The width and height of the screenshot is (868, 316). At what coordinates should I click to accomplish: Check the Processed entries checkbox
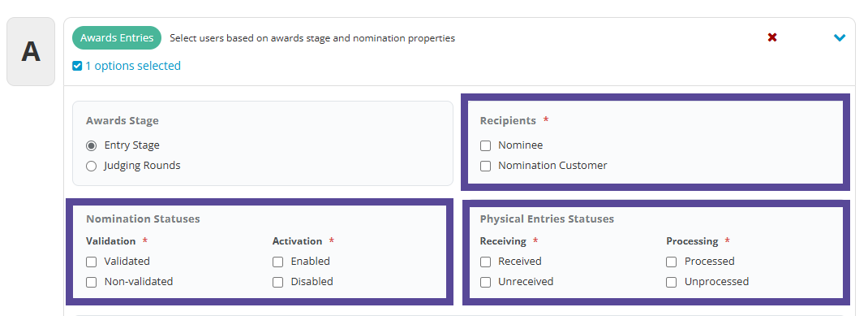point(672,262)
